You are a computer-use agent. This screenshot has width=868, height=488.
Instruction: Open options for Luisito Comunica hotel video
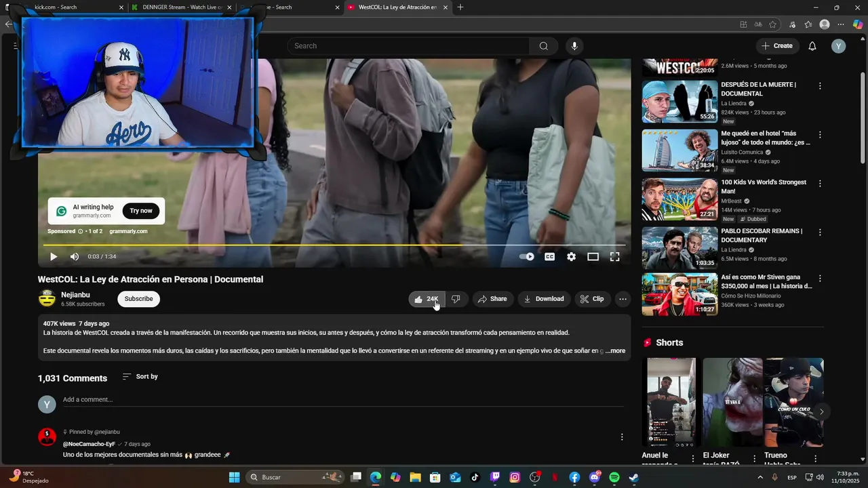click(x=820, y=135)
